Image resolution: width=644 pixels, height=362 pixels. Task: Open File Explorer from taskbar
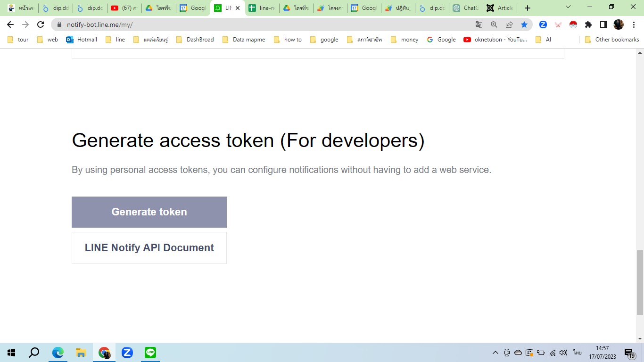pos(81,353)
